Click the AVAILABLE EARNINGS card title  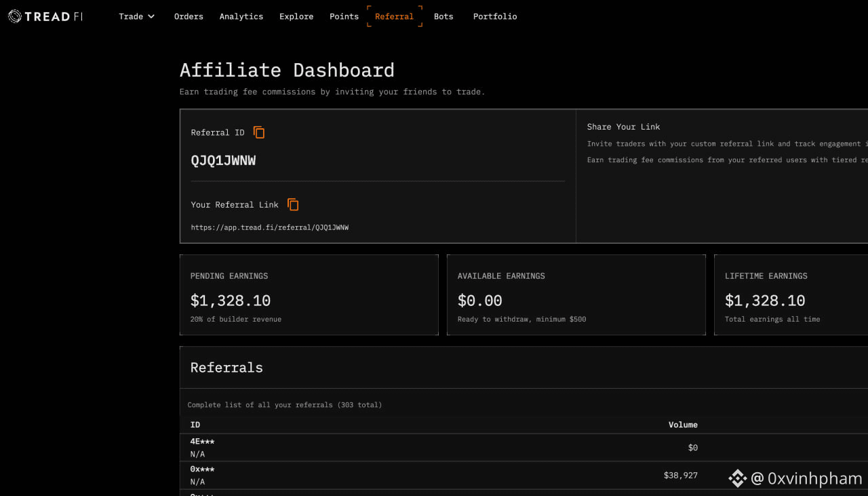501,276
